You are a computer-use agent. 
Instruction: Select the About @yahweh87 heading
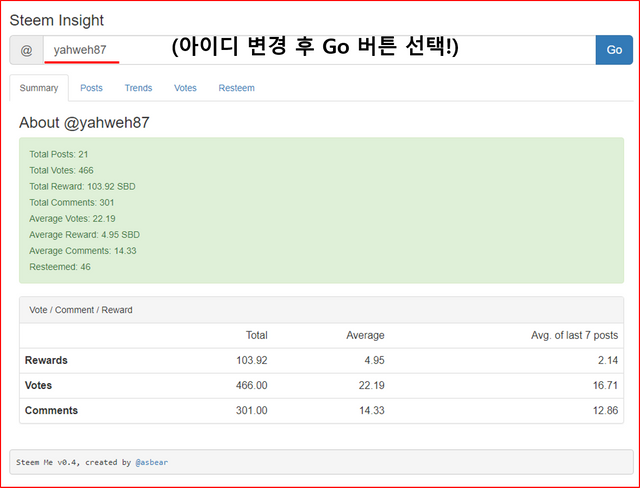pyautogui.click(x=84, y=122)
